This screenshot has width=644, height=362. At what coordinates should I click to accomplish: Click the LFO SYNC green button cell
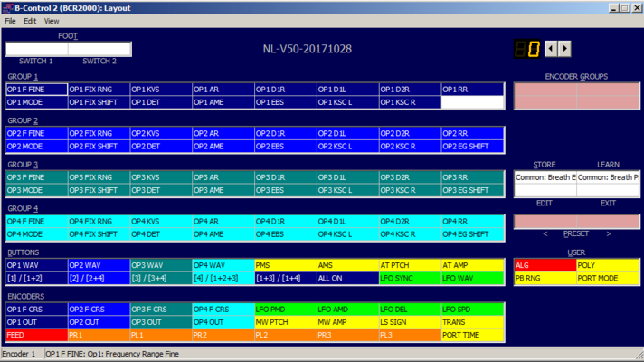[410, 278]
